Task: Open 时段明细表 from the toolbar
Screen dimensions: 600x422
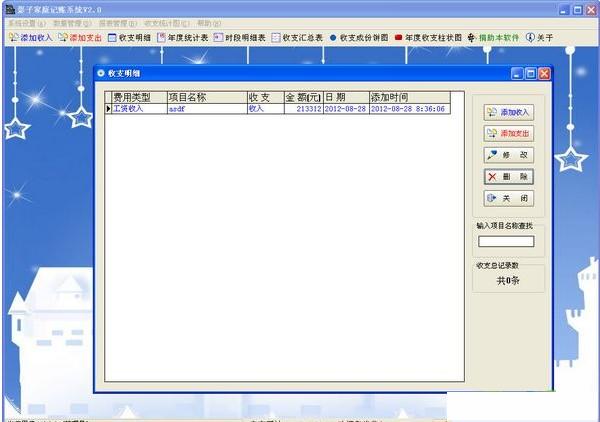Action: point(240,37)
